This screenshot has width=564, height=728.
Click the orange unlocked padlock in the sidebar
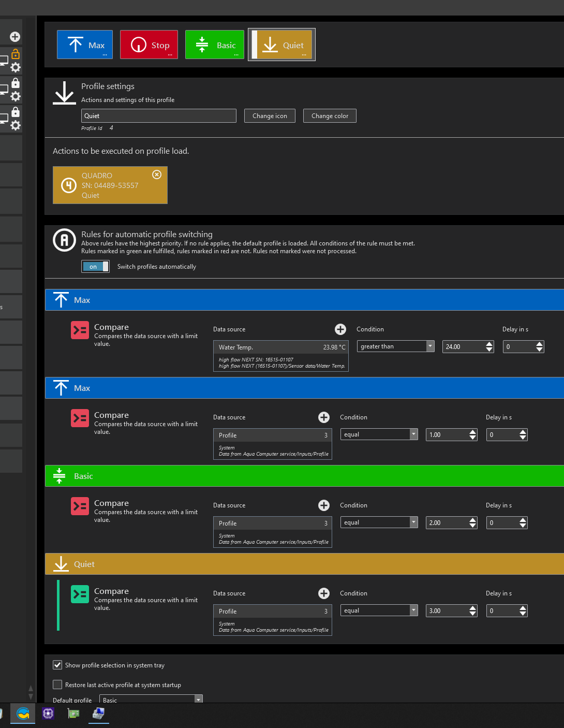pos(16,54)
